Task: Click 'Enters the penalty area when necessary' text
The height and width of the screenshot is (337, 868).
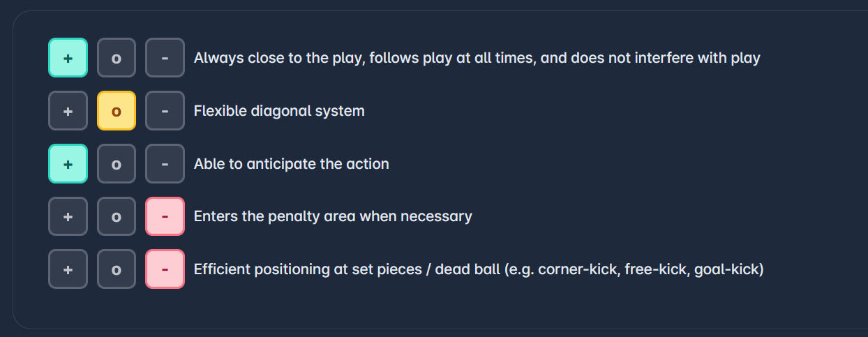Action: pos(333,216)
